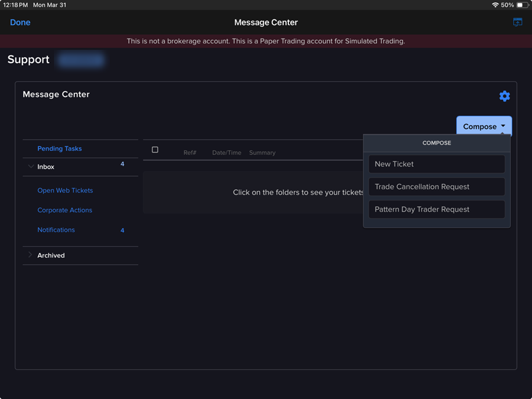Expand the Archived folder chevron
The width and height of the screenshot is (532, 399).
pos(30,255)
